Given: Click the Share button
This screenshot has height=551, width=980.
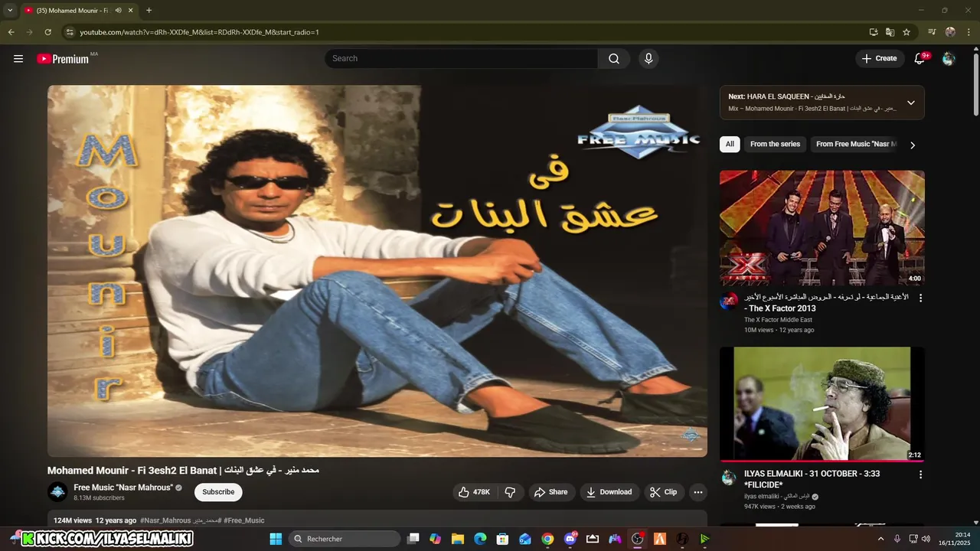Looking at the screenshot, I should tap(551, 492).
